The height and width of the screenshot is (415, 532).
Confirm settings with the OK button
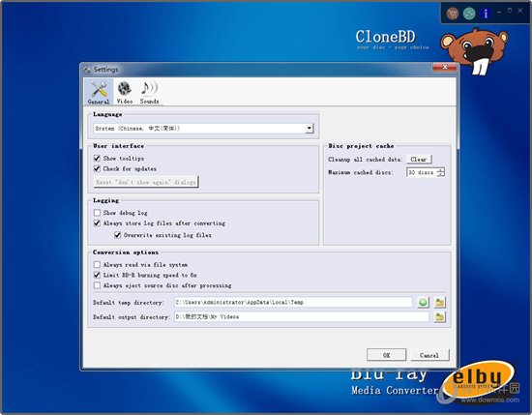coord(387,355)
